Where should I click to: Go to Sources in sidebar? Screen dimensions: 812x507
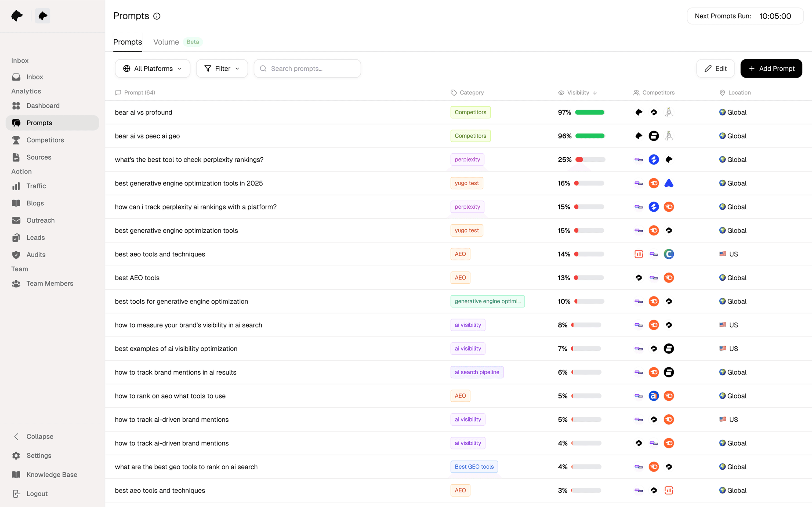point(39,157)
